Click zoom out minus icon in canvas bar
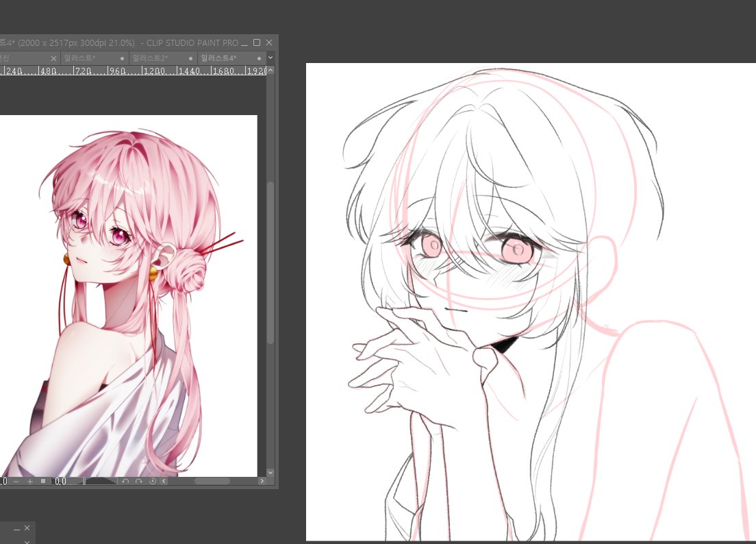Viewport: 756px width, 544px height. click(x=16, y=481)
